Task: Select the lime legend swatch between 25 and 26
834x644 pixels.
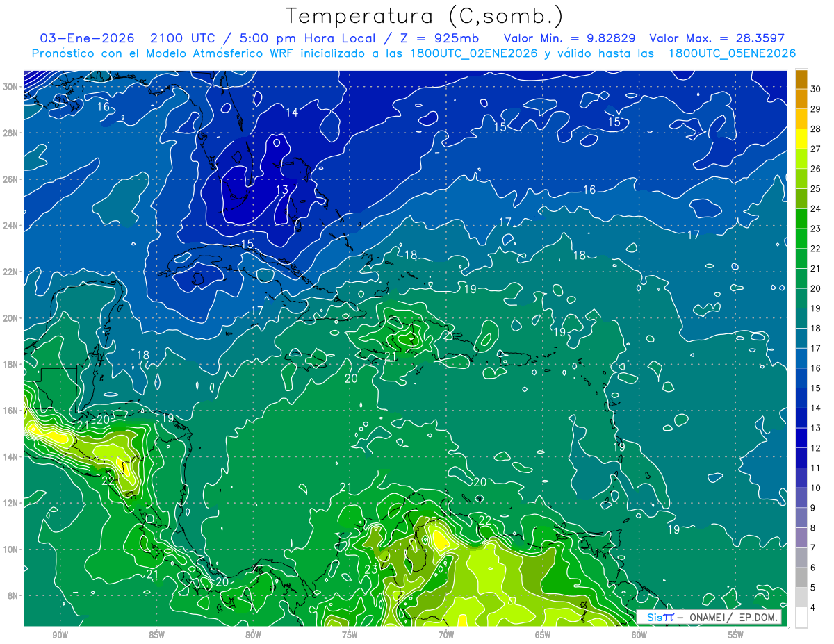Action: coord(801,179)
